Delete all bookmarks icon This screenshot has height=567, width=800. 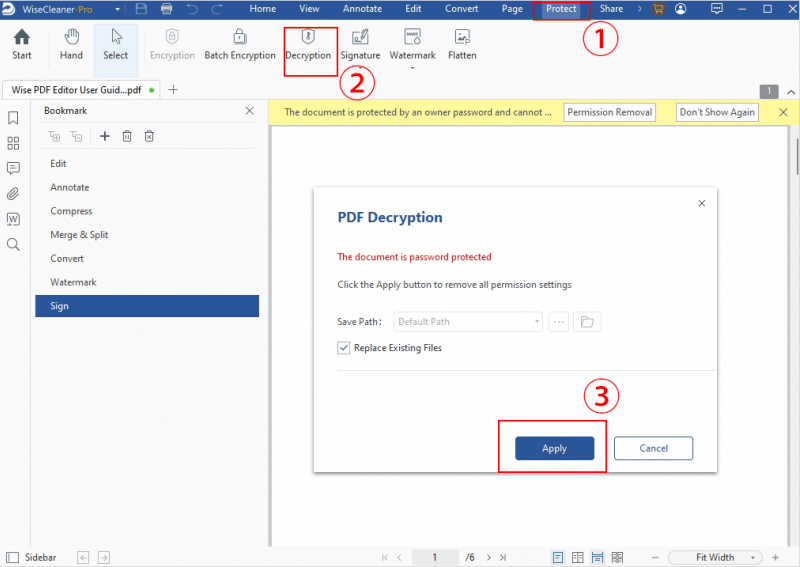(149, 136)
